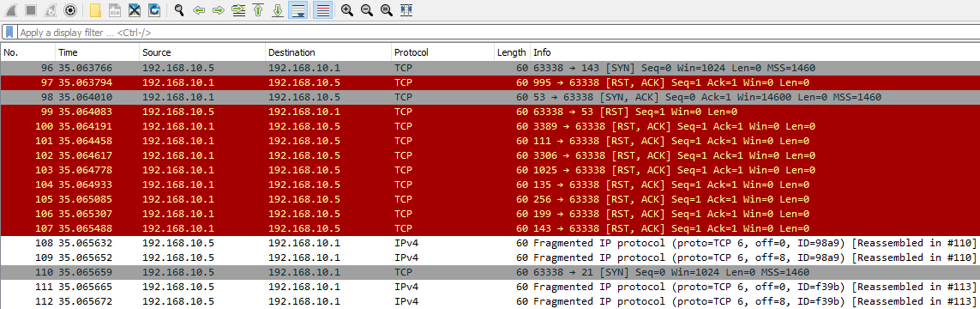Go back to the previous packet

coord(199,10)
